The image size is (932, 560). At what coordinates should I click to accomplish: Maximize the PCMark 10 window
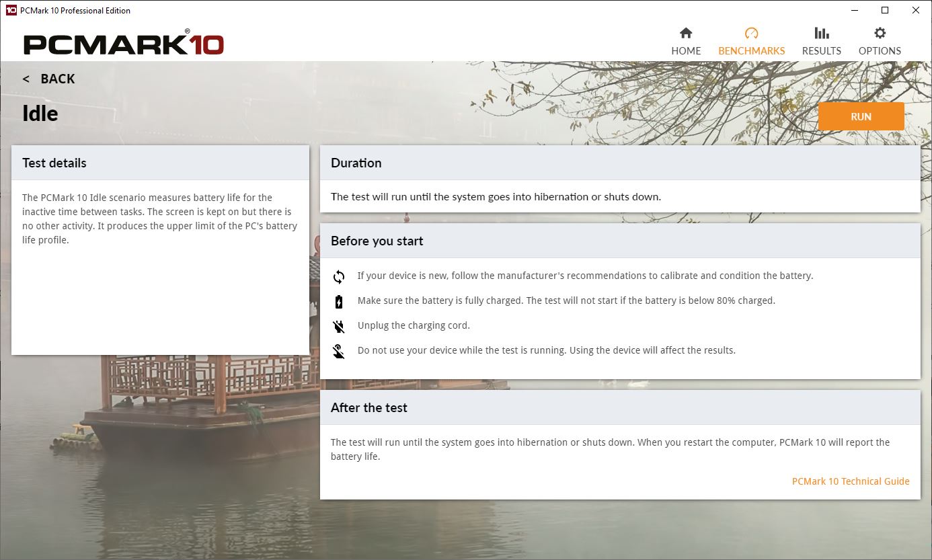(885, 10)
